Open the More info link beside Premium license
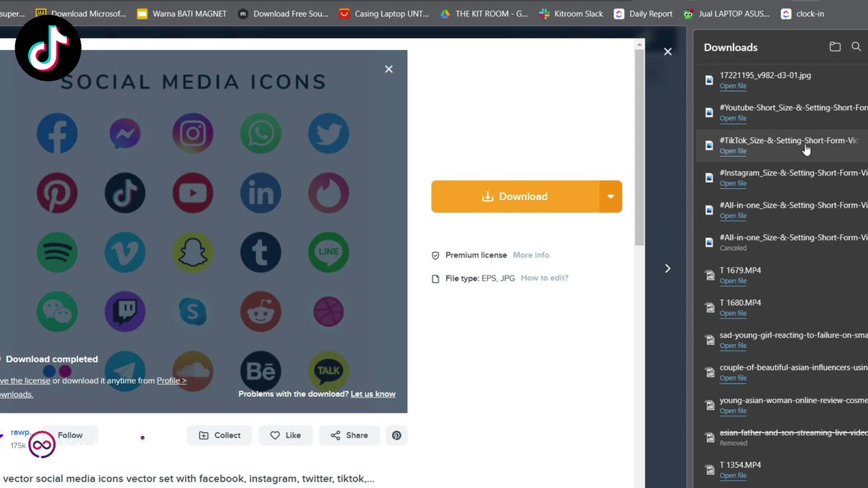 click(x=531, y=255)
